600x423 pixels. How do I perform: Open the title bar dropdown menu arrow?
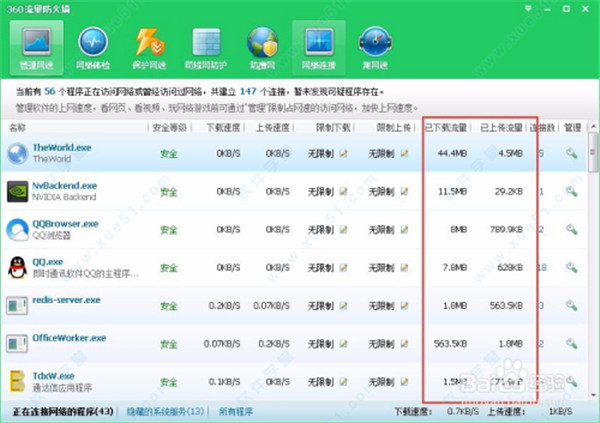click(x=528, y=8)
